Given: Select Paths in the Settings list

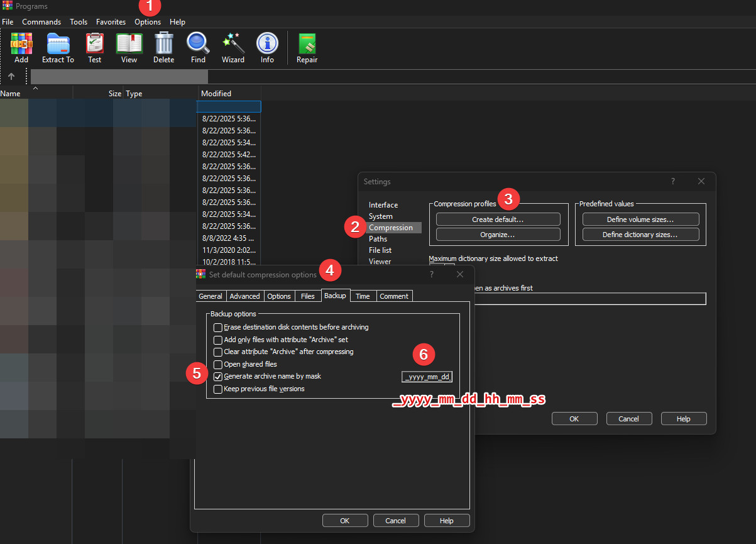Looking at the screenshot, I should click(x=378, y=239).
